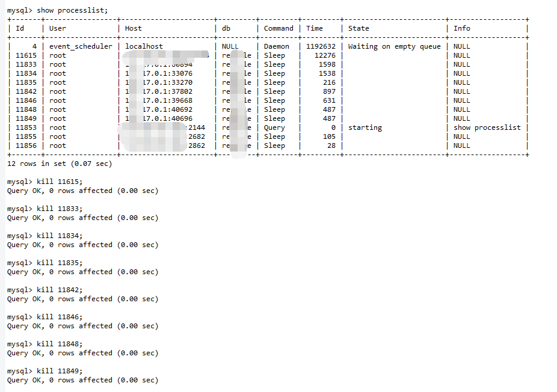
Task: Select the host cell ending in :40696
Action: (x=159, y=118)
